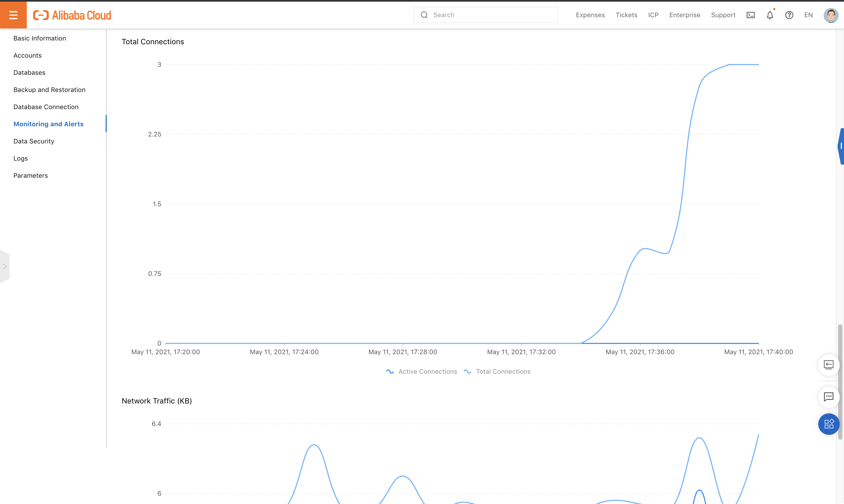
Task: Open the ICP menu
Action: pyautogui.click(x=653, y=15)
